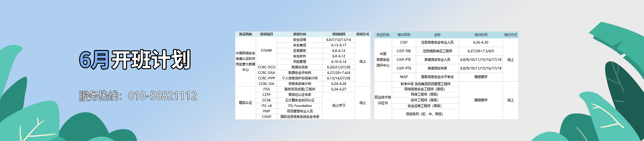Click the '注册威胁响应工程师' cell

[x=437, y=51]
